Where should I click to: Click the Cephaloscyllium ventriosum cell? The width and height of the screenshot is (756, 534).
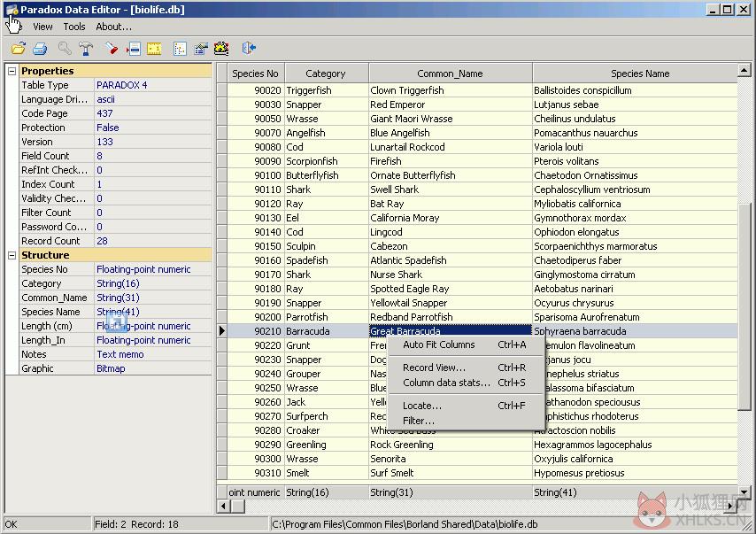635,190
